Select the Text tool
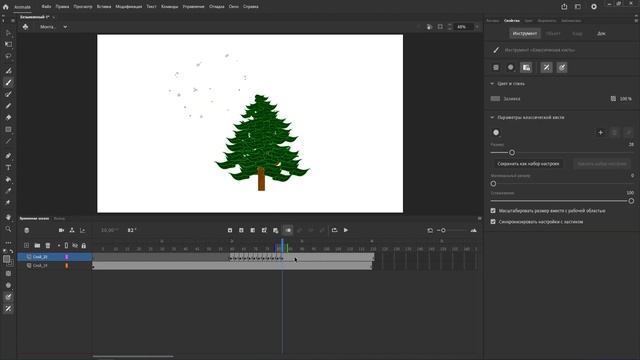640x360 pixels. [x=8, y=168]
